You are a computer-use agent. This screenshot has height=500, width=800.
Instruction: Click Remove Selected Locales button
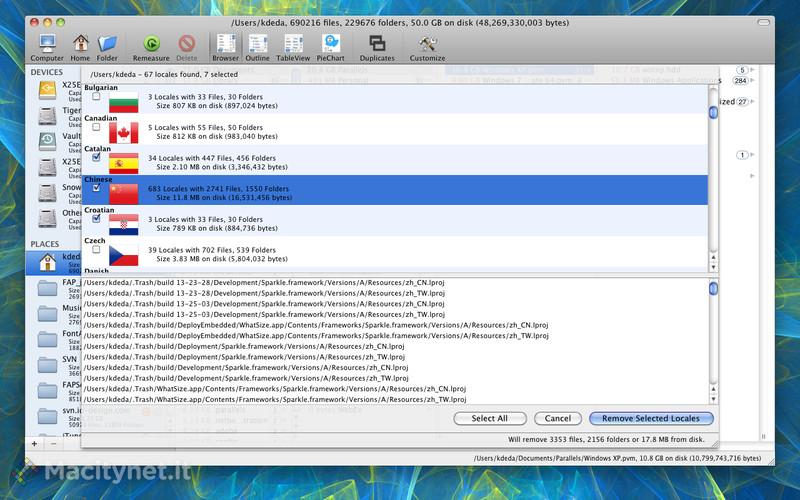(651, 418)
